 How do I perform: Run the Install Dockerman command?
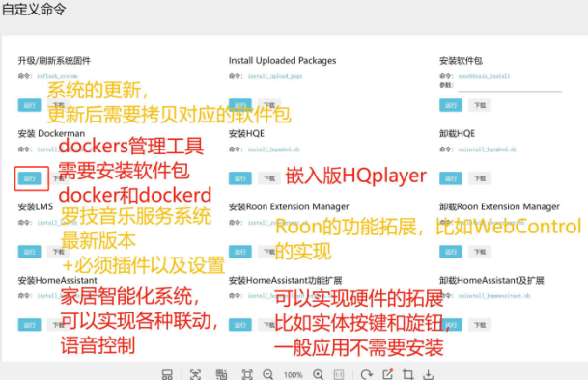(x=29, y=178)
